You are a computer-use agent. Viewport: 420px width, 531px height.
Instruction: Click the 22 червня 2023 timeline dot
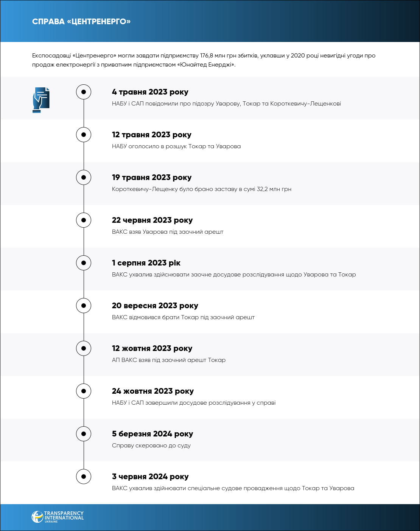pos(84,220)
